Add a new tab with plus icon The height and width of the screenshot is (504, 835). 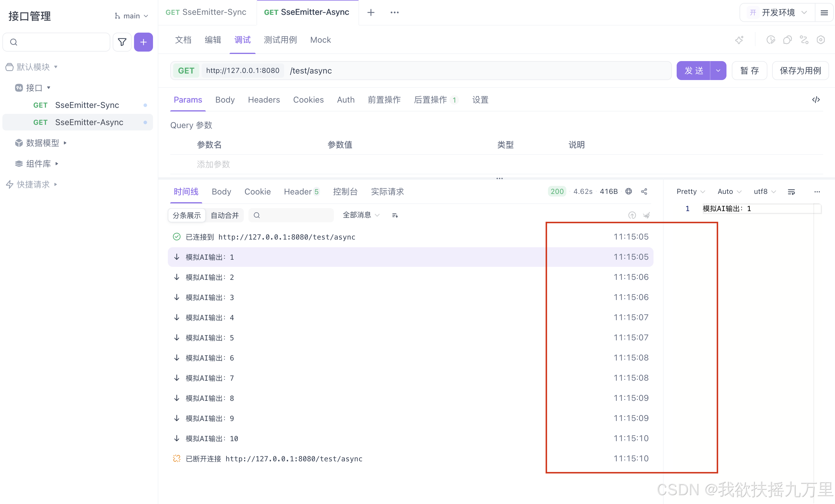(x=371, y=12)
